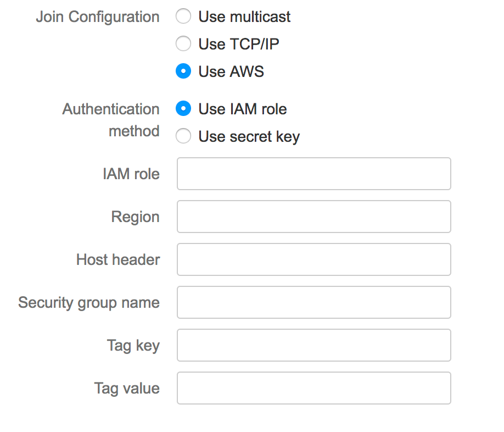The height and width of the screenshot is (432, 504).
Task: Select the Use multicast radio button
Action: click(x=183, y=16)
